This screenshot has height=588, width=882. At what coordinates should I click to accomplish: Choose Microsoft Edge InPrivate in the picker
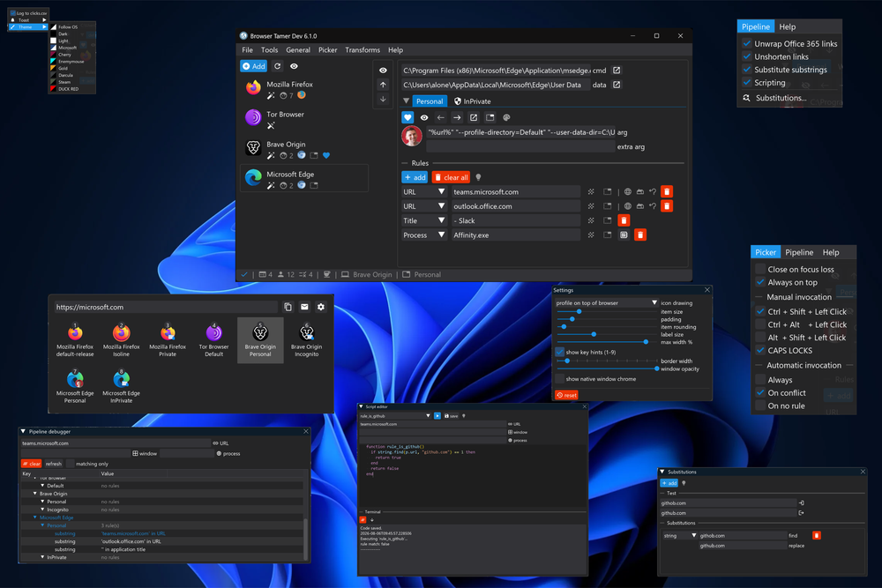[x=121, y=387]
